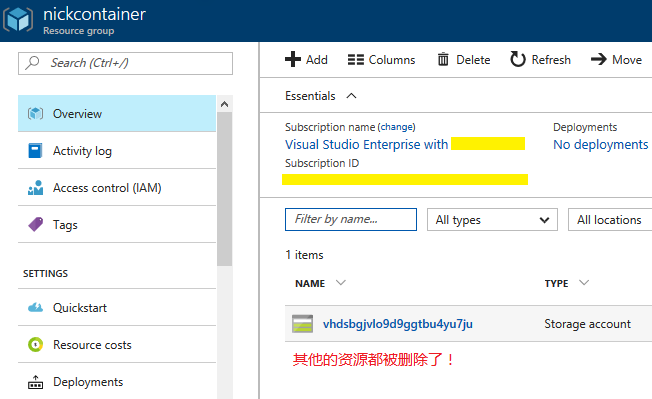Open Resource costs settings
Image resolution: width=652 pixels, height=399 pixels.
117,345
